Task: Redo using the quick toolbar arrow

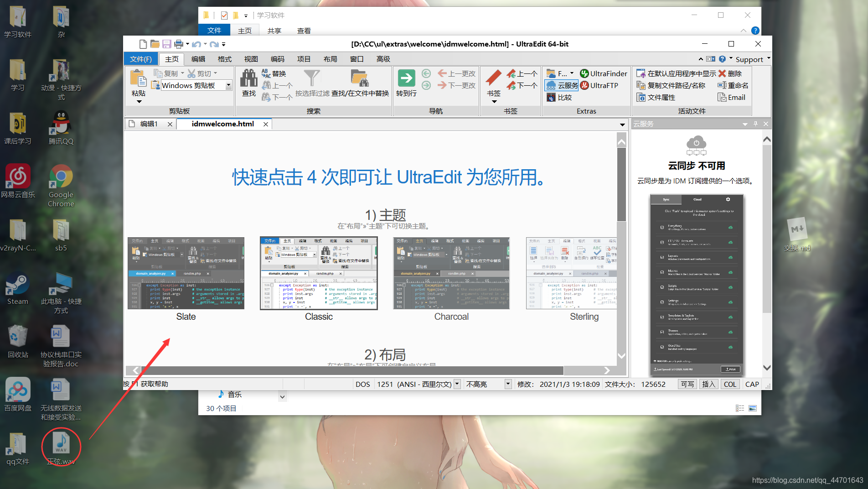Action: 214,44
